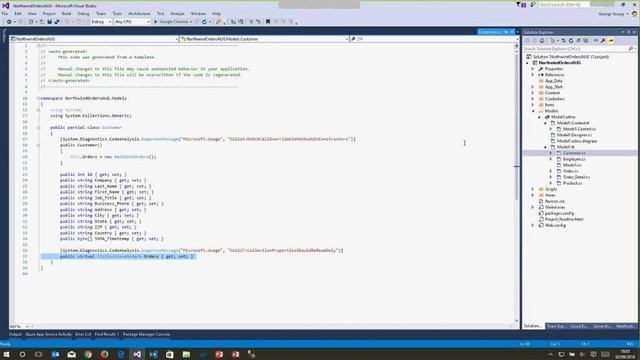Expand the Customer.cs node arrow
This screenshot has width=640, height=360.
click(x=551, y=153)
